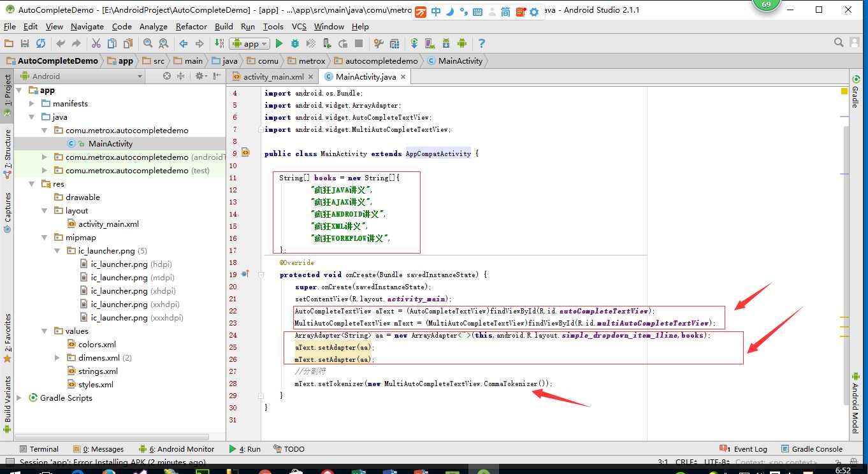Switch to the activity_main.xml editor tab
Screen dimensions: 868x474
point(273,76)
